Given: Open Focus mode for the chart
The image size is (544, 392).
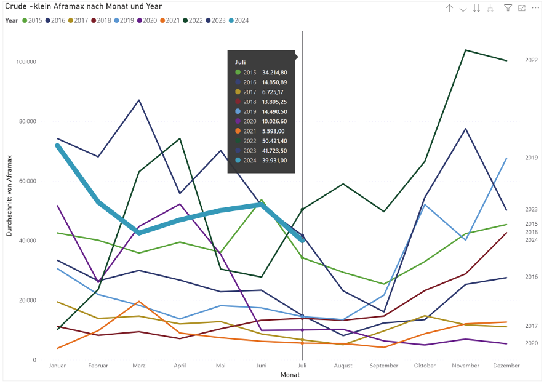Looking at the screenshot, I should pos(522,8).
